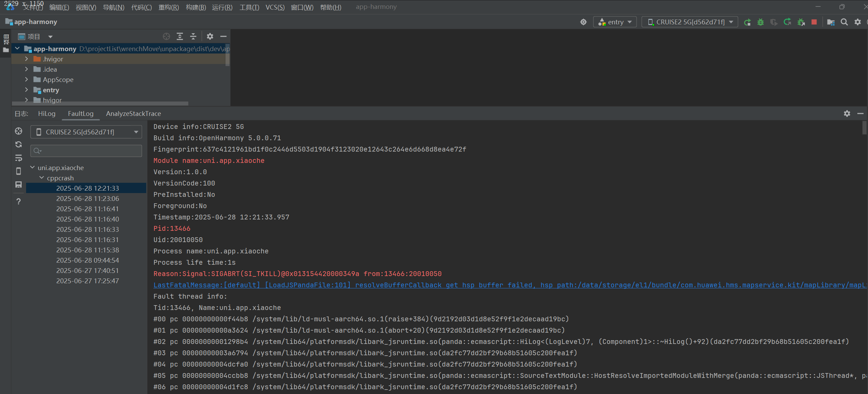The height and width of the screenshot is (394, 868).
Task: Click the run entry (green arrow) icon
Action: (x=747, y=22)
